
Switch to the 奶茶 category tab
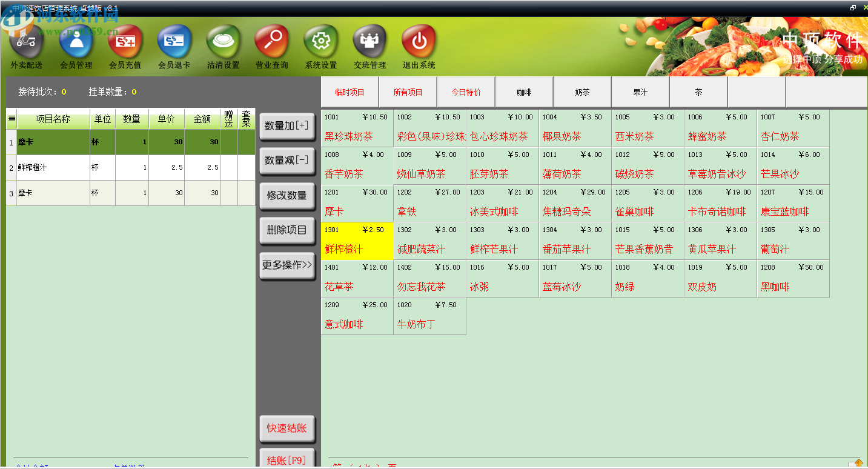(582, 91)
